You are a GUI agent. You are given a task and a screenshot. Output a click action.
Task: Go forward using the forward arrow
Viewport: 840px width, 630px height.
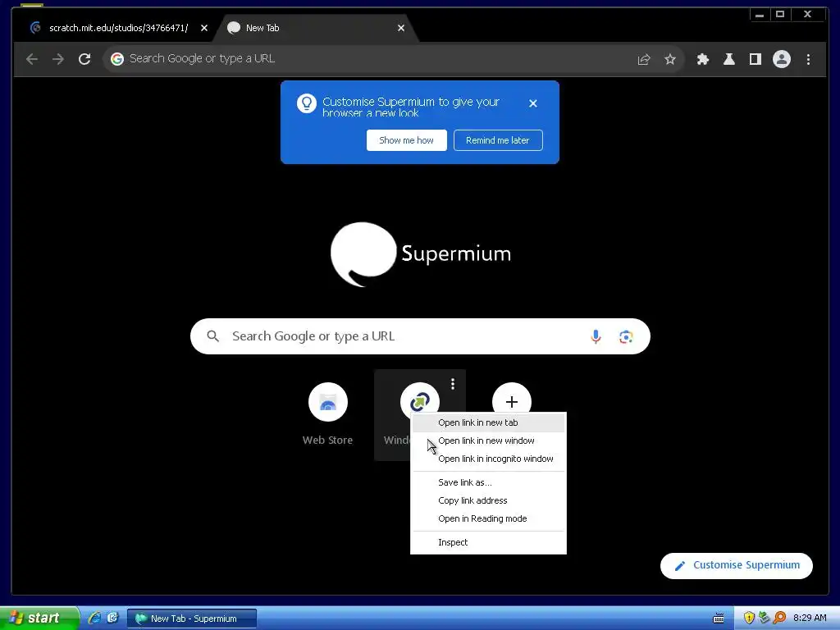(x=58, y=59)
